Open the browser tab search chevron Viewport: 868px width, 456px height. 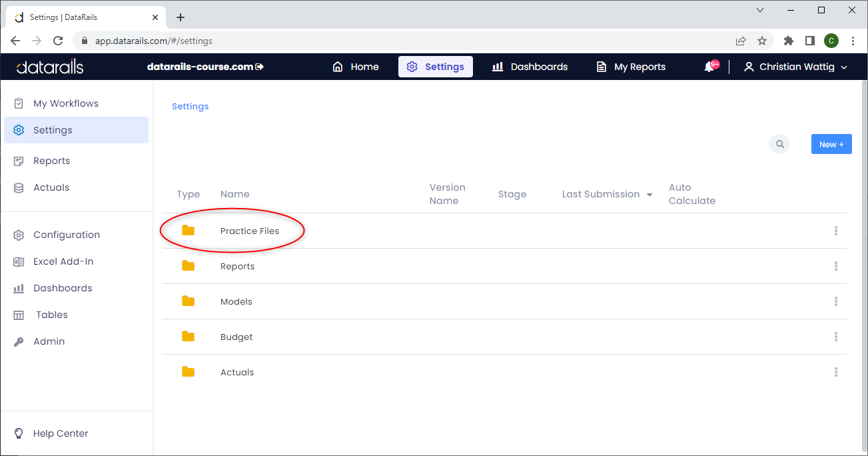click(x=760, y=10)
